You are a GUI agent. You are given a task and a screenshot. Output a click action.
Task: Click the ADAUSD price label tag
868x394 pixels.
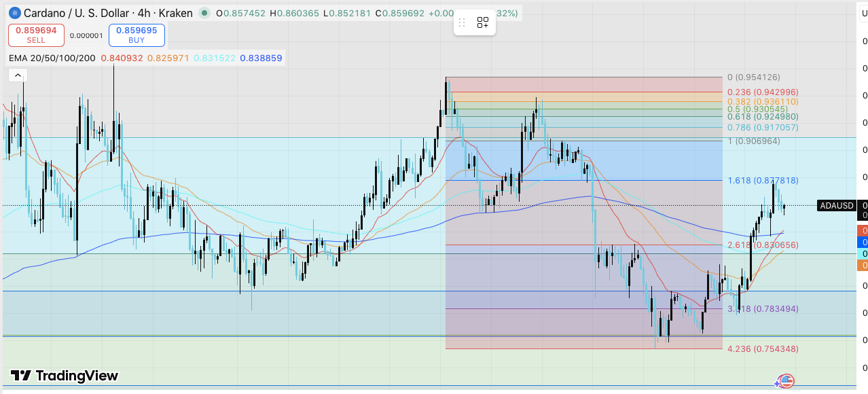point(837,205)
